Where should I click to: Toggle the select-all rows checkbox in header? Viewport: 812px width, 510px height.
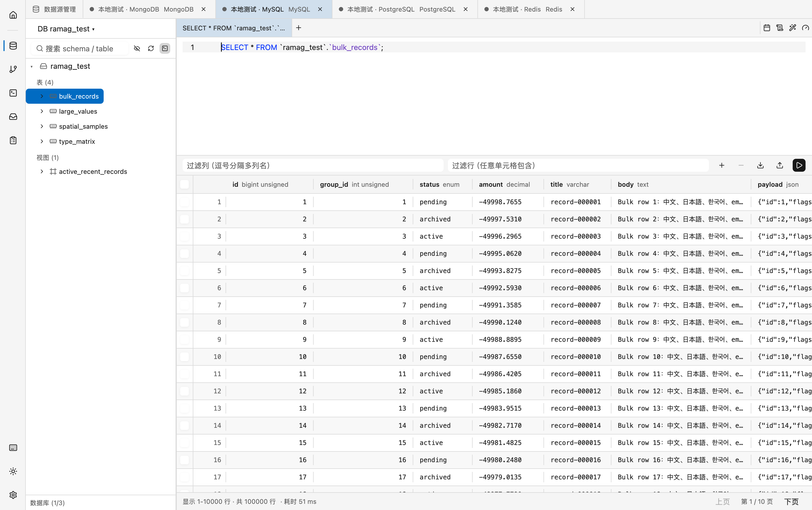(x=184, y=184)
